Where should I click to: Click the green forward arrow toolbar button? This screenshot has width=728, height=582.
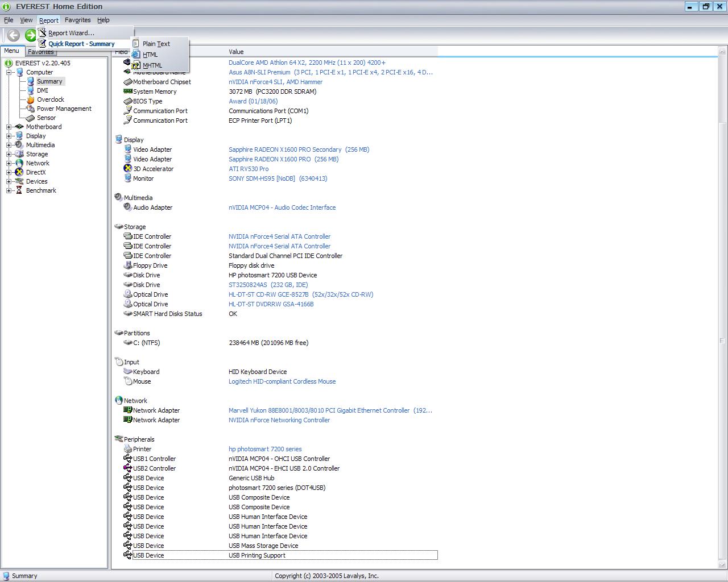(x=30, y=36)
